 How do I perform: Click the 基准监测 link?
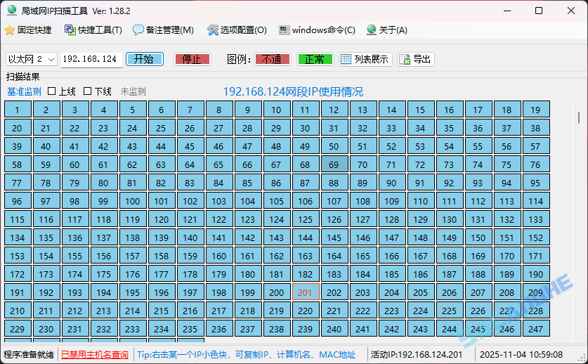pos(24,91)
